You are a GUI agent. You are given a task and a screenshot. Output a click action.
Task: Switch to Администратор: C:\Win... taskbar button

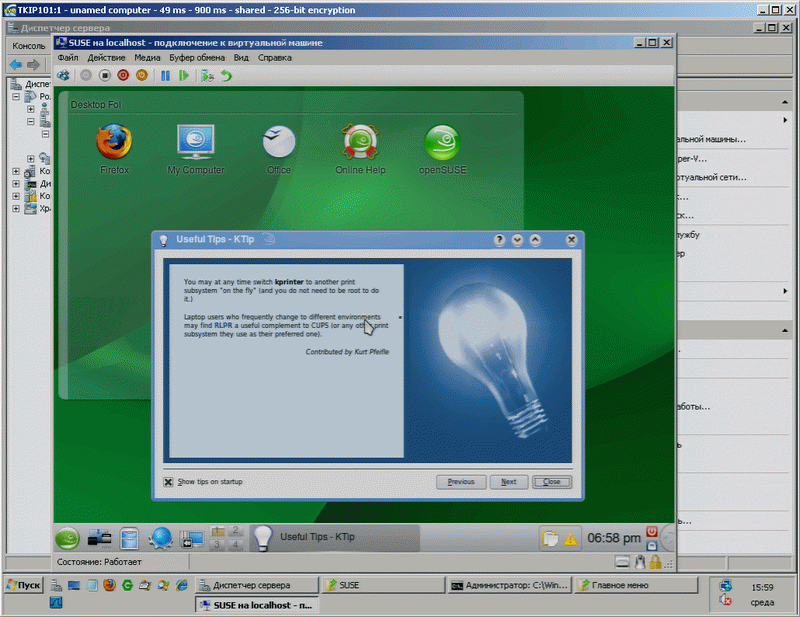click(x=510, y=585)
